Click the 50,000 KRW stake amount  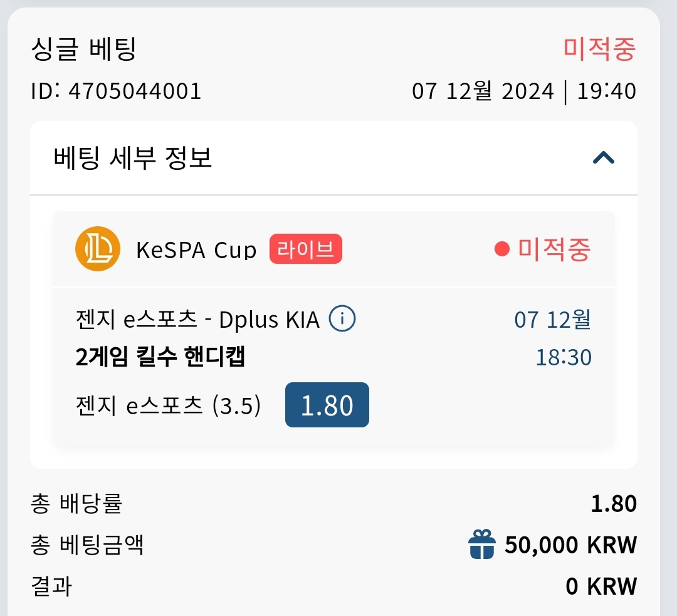click(571, 545)
